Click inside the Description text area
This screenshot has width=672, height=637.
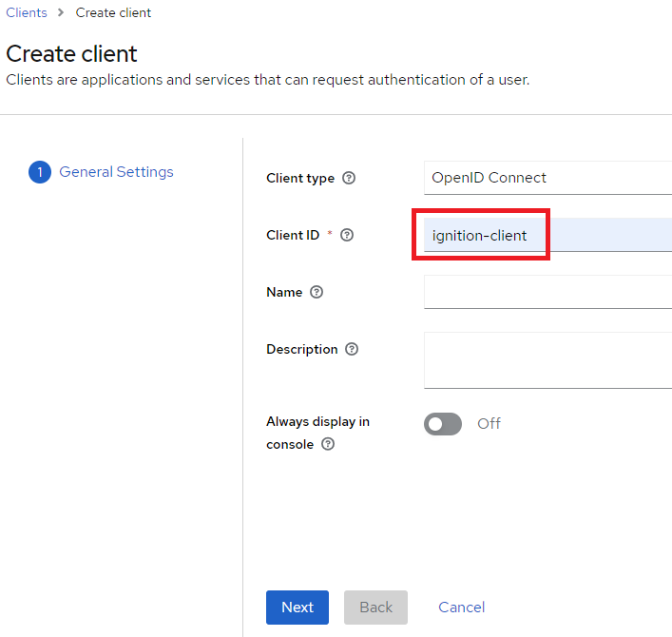547,359
